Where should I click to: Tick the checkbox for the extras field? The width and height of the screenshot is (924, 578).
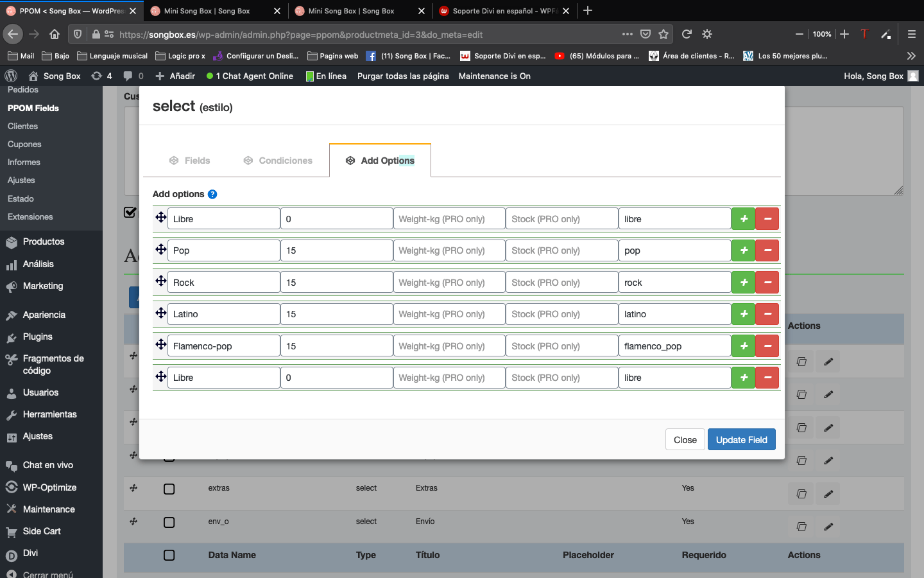click(x=169, y=489)
